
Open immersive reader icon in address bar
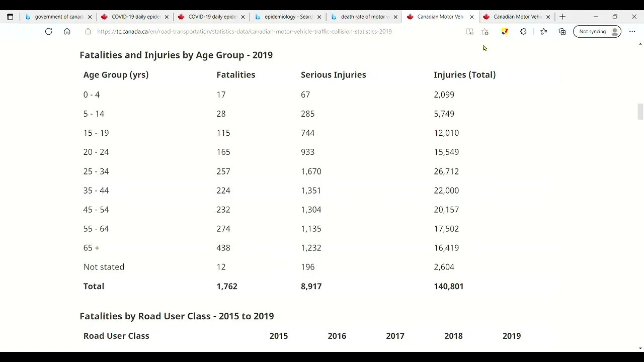(469, 31)
